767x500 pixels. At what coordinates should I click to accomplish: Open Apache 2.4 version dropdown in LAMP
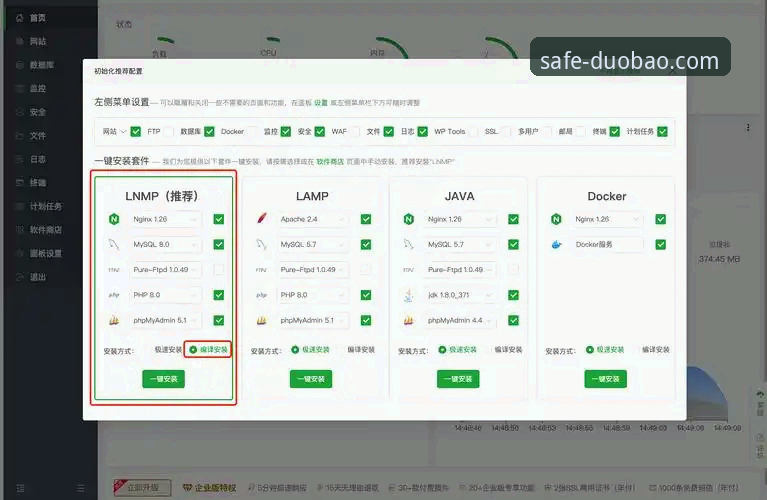pyautogui.click(x=312, y=219)
